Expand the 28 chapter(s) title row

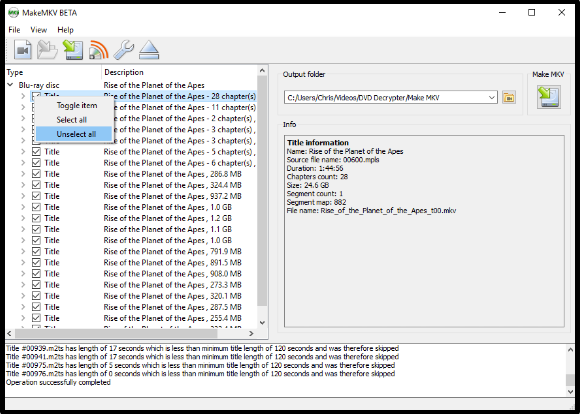tap(23, 96)
